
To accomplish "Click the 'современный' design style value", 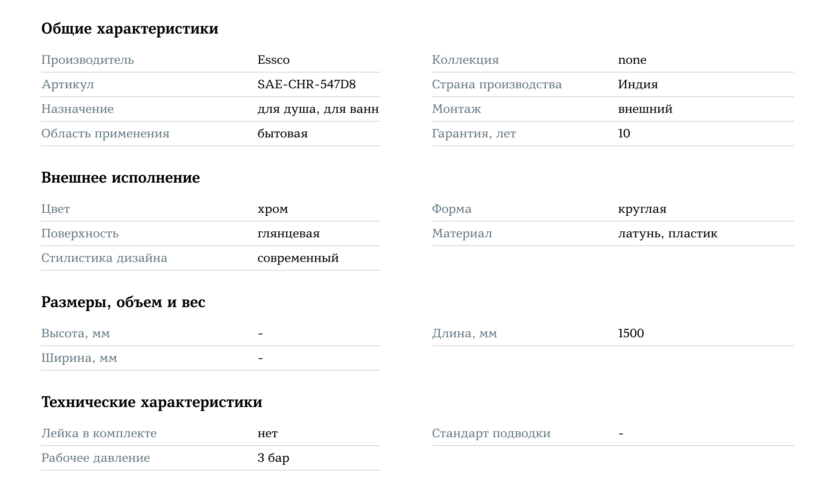I will [x=298, y=258].
